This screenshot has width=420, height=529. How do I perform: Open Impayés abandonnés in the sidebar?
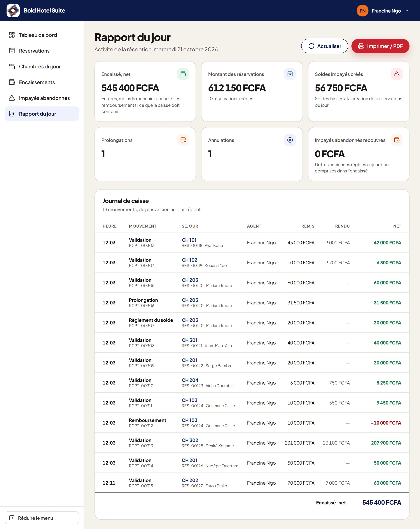click(42, 98)
